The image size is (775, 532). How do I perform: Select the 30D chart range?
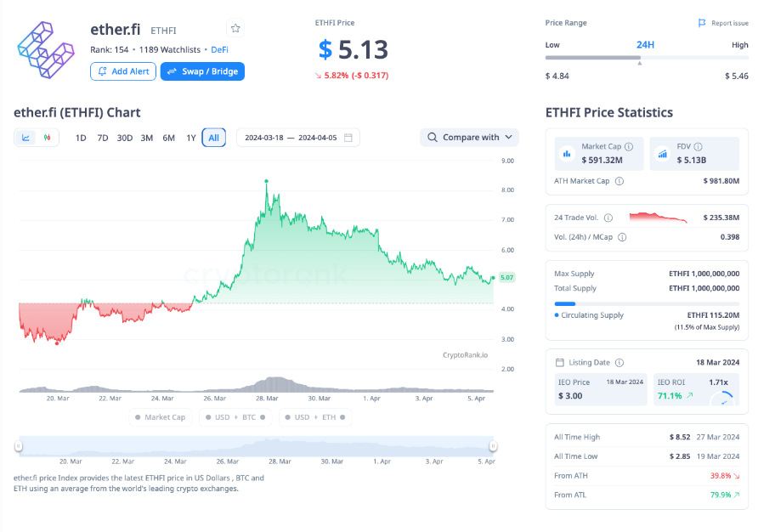click(125, 138)
